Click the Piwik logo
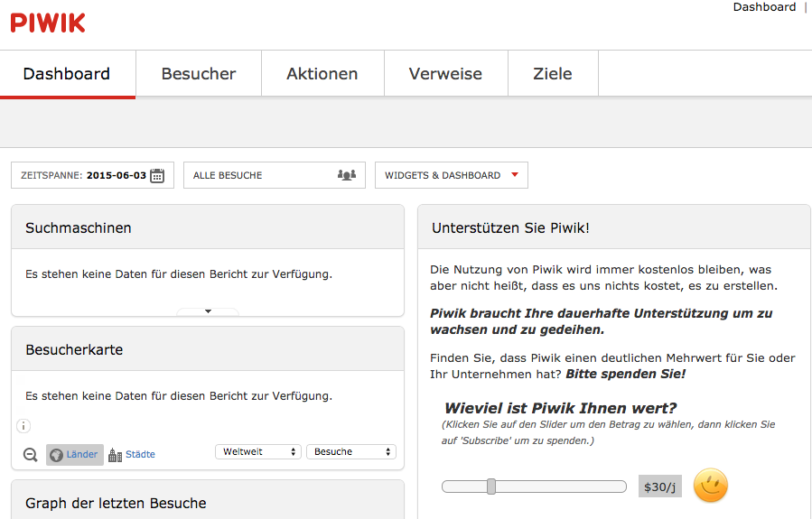Screen dimensions: 812x519 (x=48, y=23)
